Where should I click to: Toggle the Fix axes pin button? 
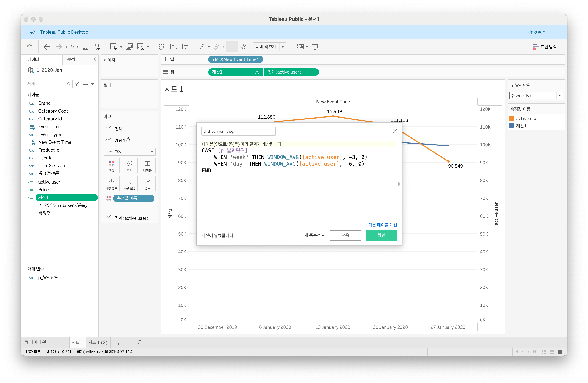(x=244, y=47)
